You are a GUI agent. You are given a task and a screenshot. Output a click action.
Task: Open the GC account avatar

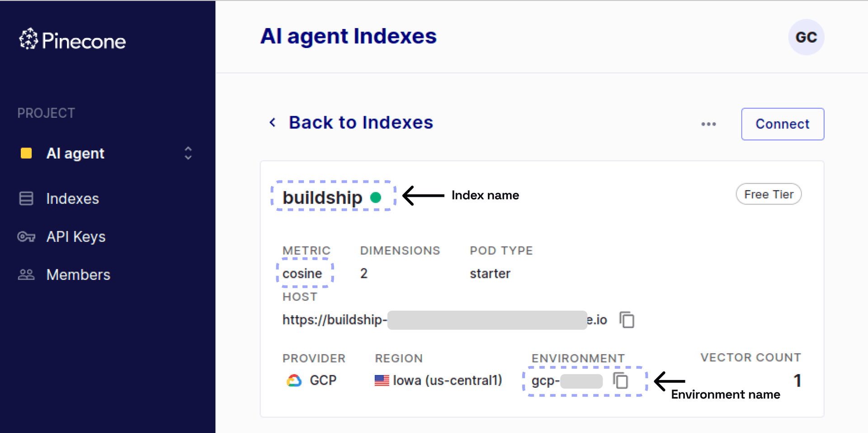(x=806, y=38)
